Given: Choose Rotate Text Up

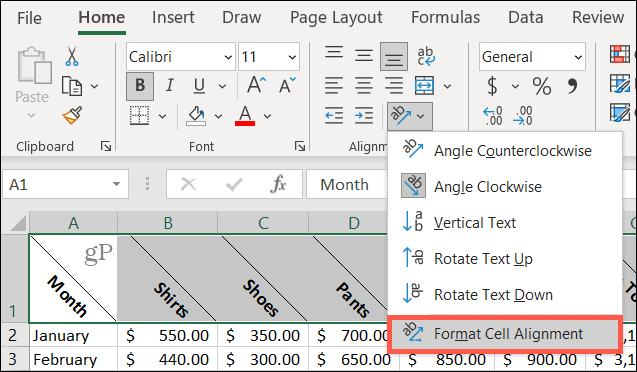Looking at the screenshot, I should click(x=505, y=259).
